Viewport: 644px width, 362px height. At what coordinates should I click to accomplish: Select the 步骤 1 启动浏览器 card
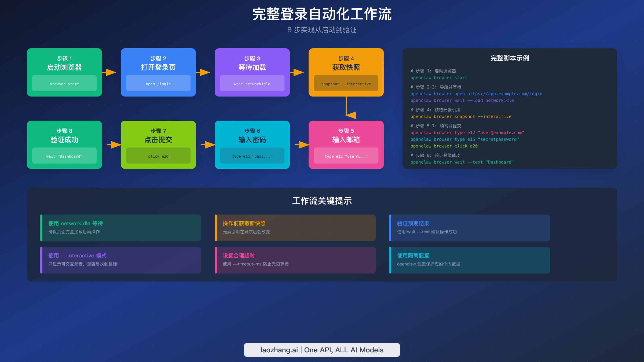[64, 64]
